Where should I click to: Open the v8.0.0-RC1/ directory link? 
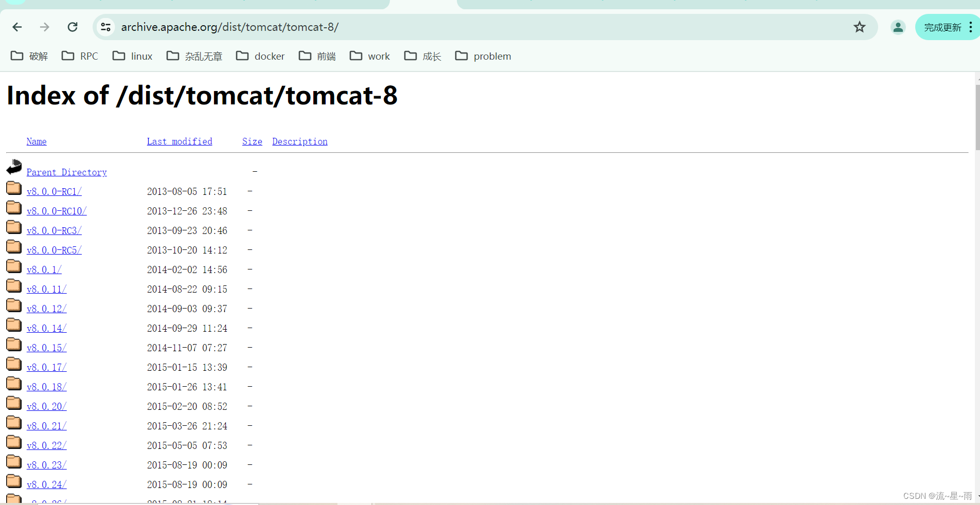[x=54, y=191]
